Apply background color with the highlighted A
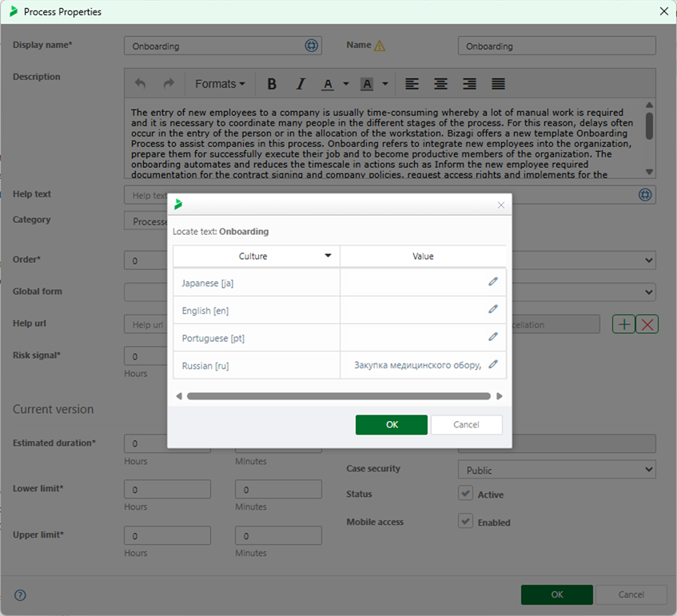Viewport: 677px width, 616px height. point(367,84)
